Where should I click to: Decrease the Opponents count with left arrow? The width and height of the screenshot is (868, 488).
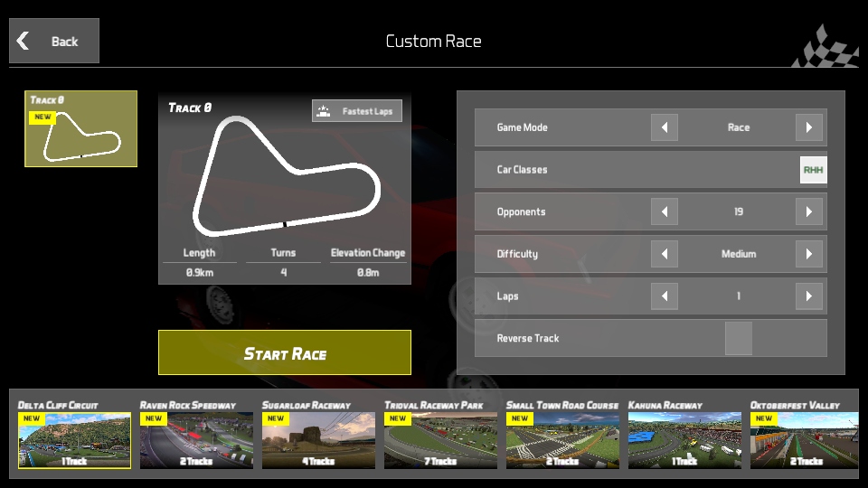(665, 212)
